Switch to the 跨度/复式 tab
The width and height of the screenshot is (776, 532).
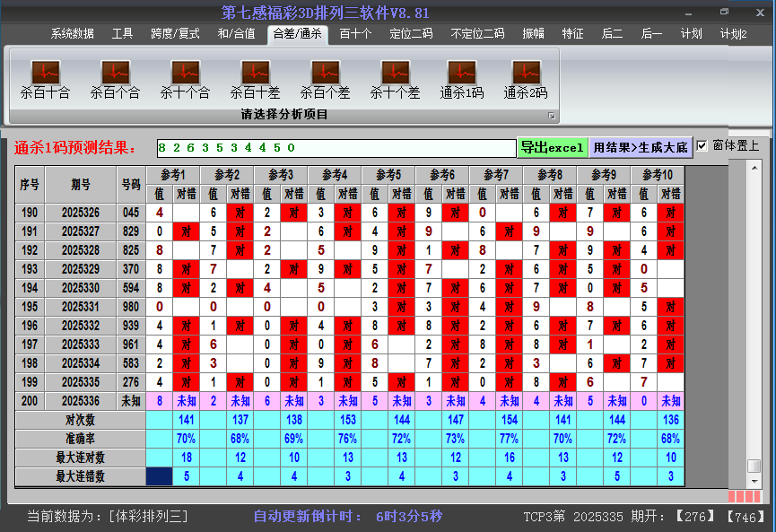[175, 34]
